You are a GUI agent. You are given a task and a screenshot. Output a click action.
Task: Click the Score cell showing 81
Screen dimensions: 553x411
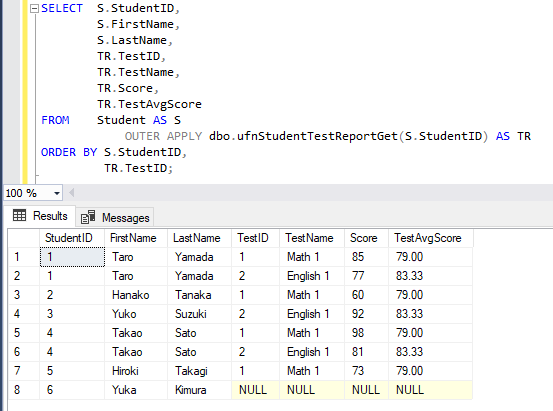[x=366, y=352]
